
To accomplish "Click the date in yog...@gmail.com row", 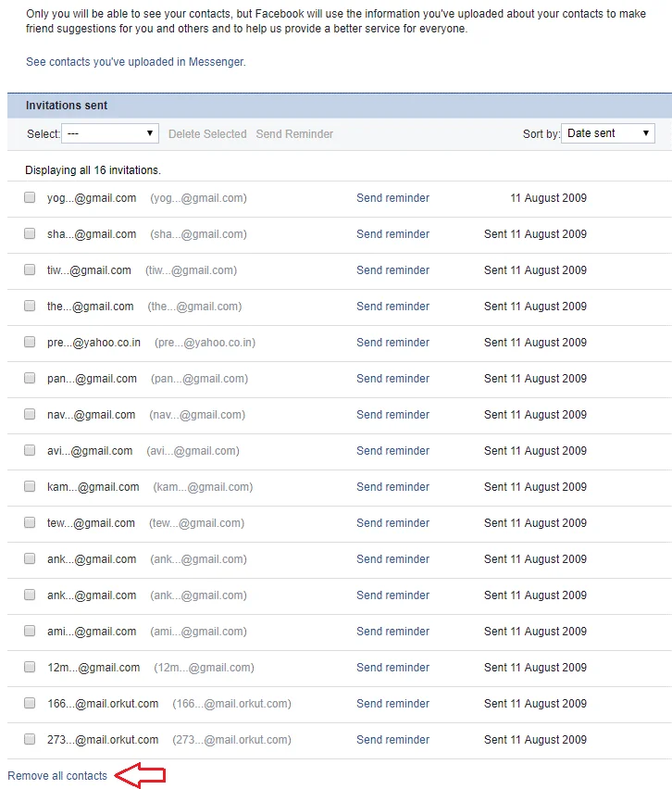I will pos(548,198).
